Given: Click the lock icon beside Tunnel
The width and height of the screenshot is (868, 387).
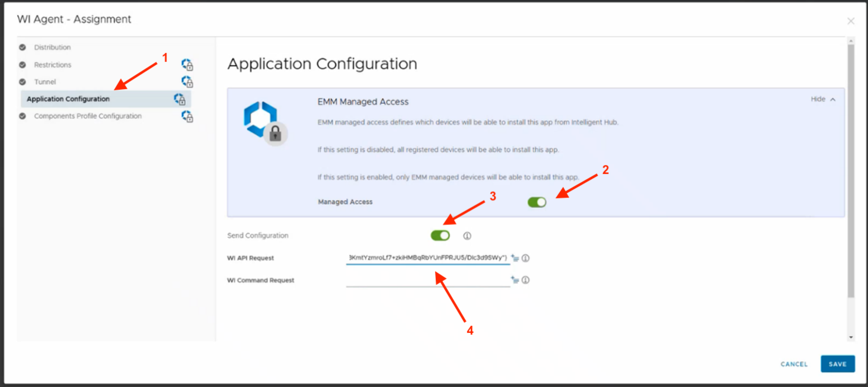Looking at the screenshot, I should 187,82.
